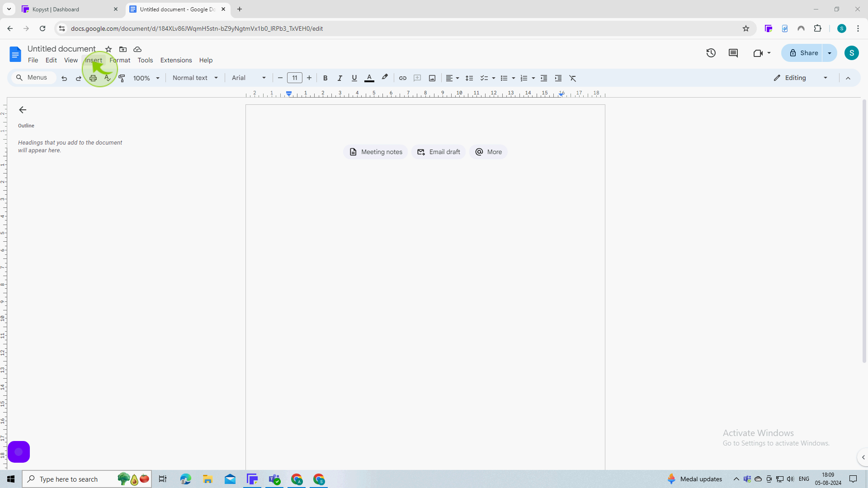The width and height of the screenshot is (868, 488).
Task: Toggle bold formatting on selected text
Action: coord(325,78)
